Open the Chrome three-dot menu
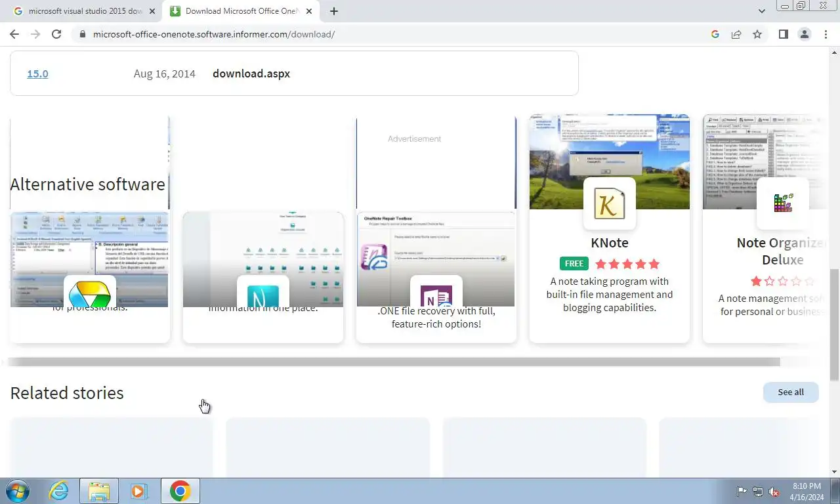Viewport: 840px width, 504px height. coord(826,34)
